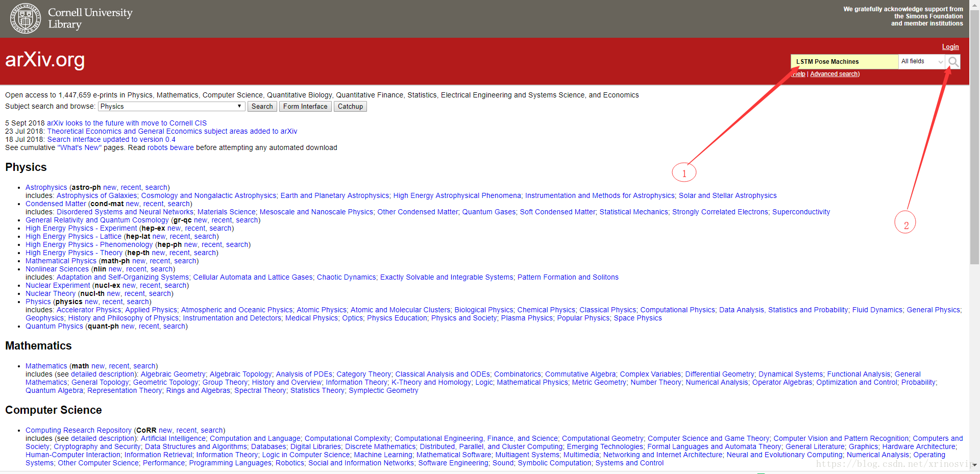The height and width of the screenshot is (474, 980).
Task: Open arXiv looks to the future news link
Action: tap(127, 123)
